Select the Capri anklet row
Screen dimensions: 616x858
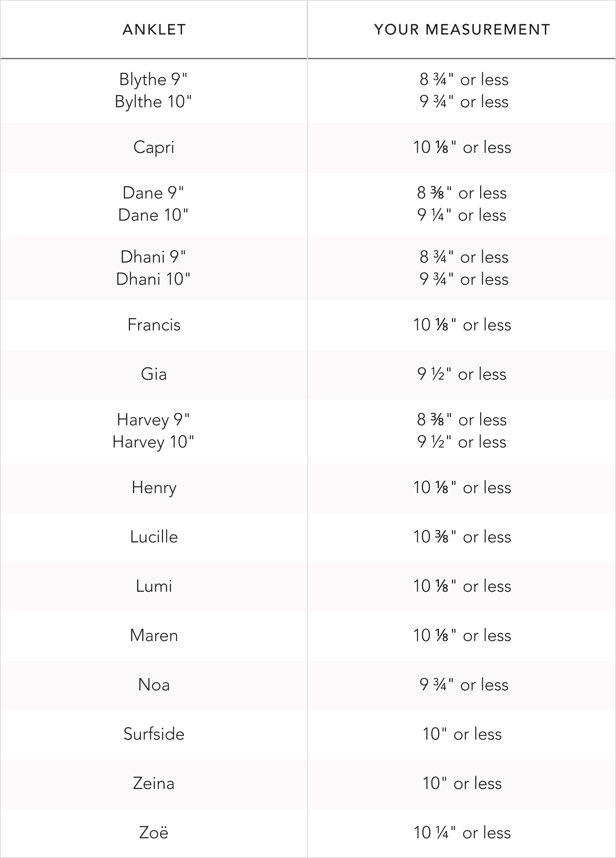308,148
